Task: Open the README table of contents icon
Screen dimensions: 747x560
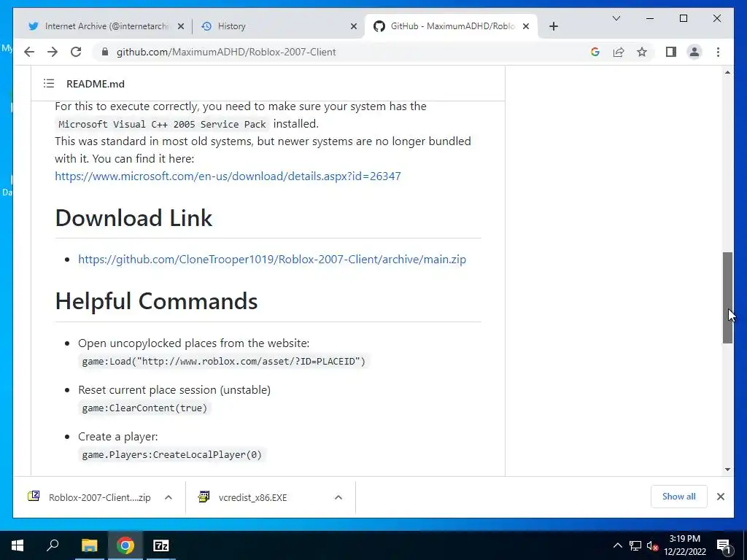Action: 49,83
